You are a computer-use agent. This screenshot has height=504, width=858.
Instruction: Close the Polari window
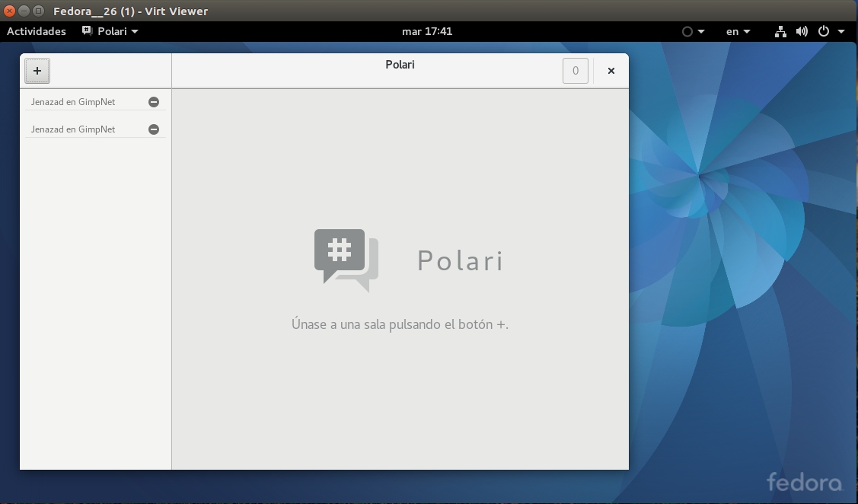click(611, 71)
